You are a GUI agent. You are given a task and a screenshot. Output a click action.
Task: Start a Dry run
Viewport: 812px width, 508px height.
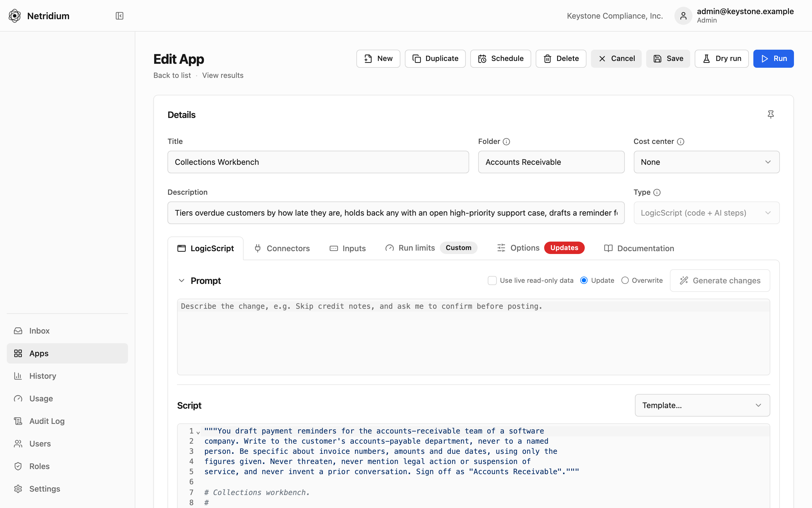coord(721,58)
